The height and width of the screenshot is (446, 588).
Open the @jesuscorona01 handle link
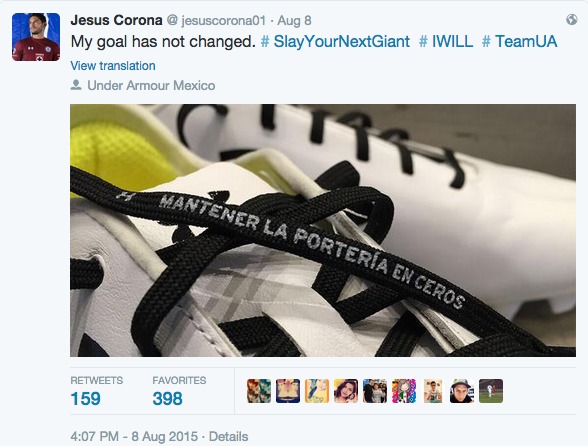(x=216, y=20)
